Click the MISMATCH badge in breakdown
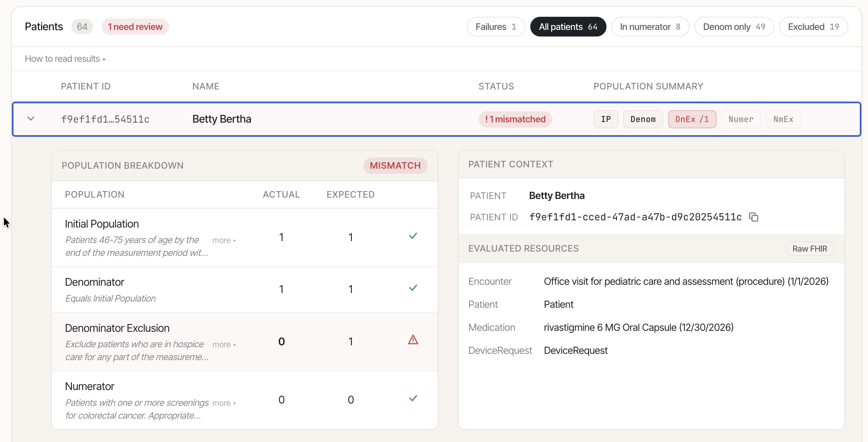 [x=395, y=166]
